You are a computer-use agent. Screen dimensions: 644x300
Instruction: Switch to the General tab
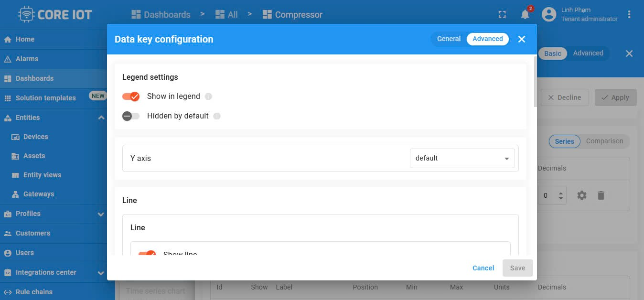click(449, 39)
